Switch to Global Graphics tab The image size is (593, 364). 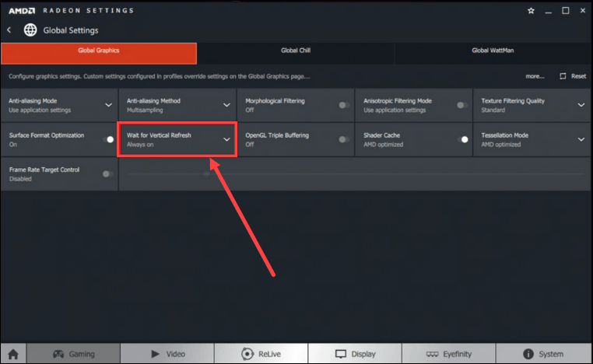(x=99, y=54)
